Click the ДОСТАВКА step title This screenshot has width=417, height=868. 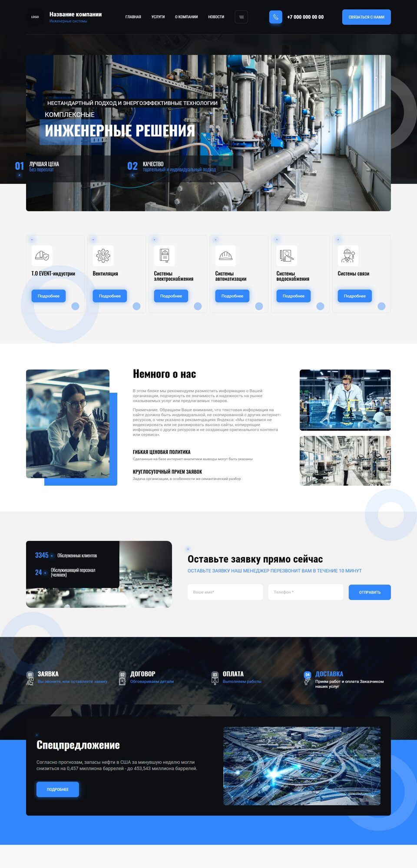[x=329, y=674]
